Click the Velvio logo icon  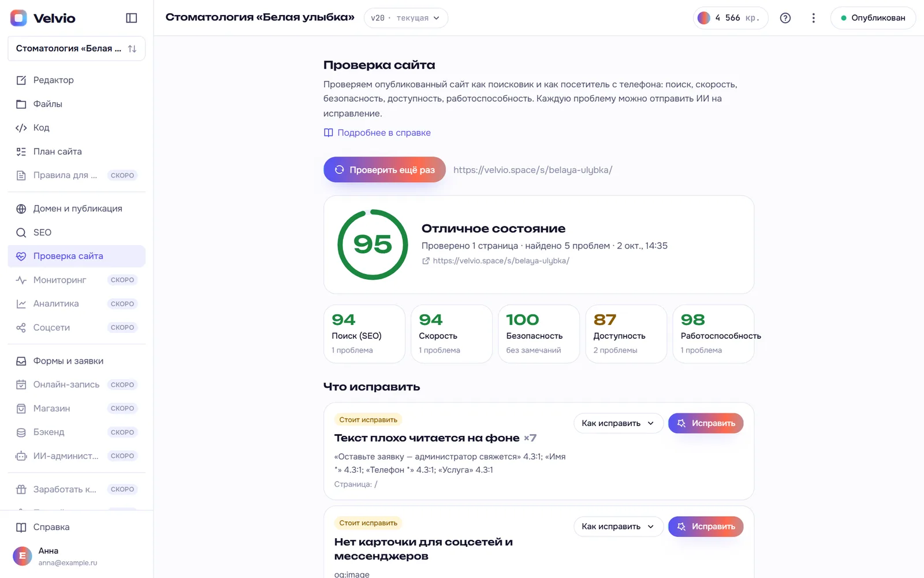click(x=19, y=18)
